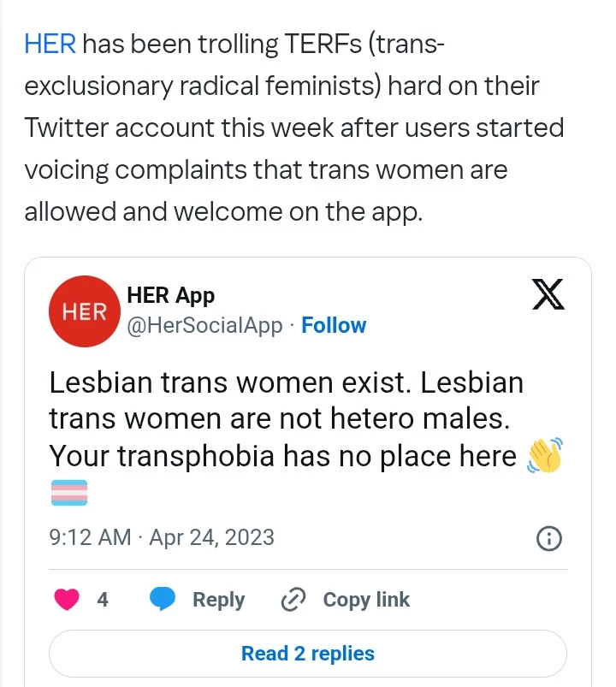This screenshot has width=616, height=687.
Task: Like the tweet with the heart icon
Action: pos(66,601)
